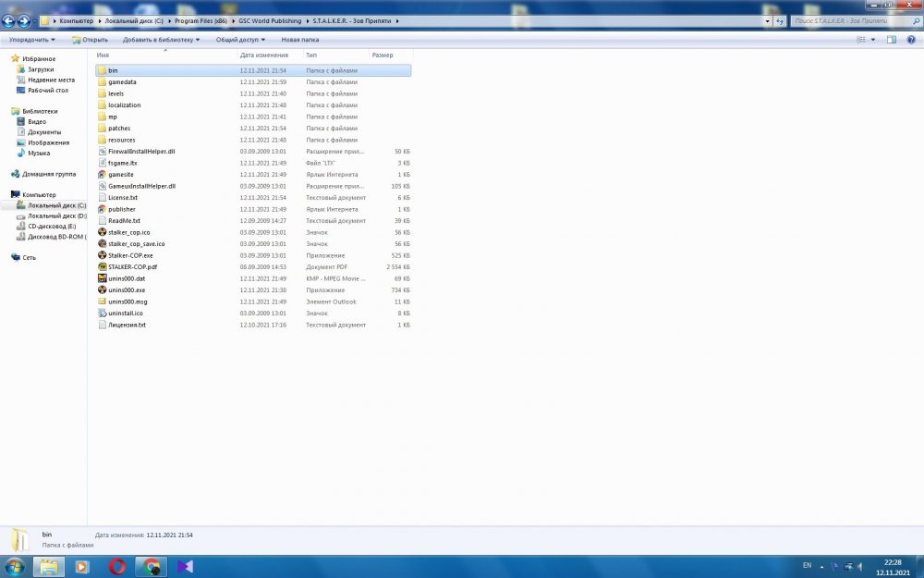The image size is (924, 578).
Task: Select the License.txt file icon
Action: click(x=102, y=198)
